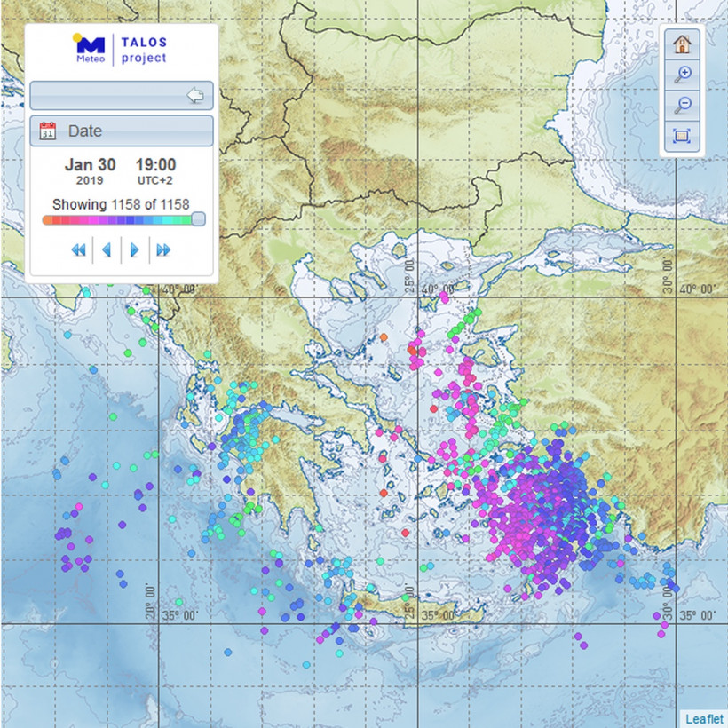The height and width of the screenshot is (728, 728).
Task: Click the Jan 30 2019 date display
Action: pyautogui.click(x=91, y=171)
